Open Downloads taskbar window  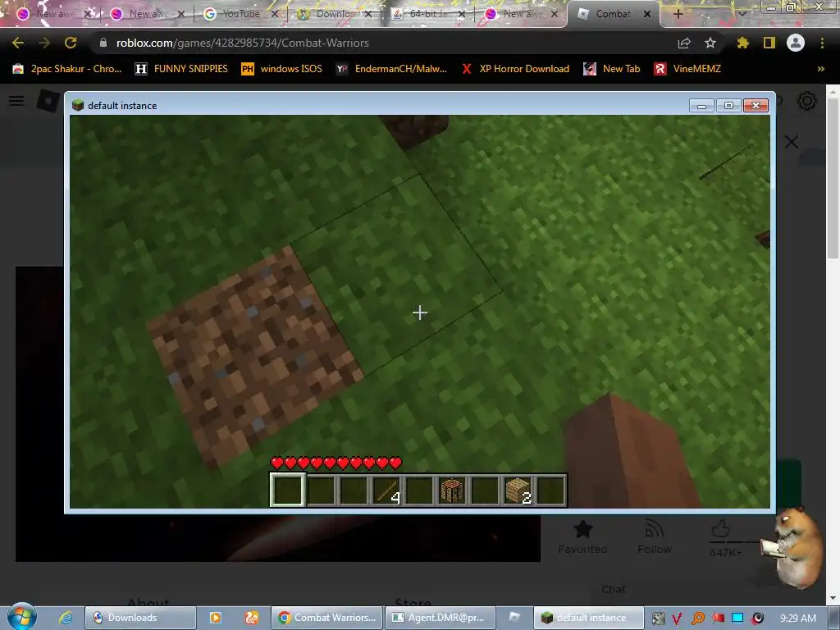140,618
